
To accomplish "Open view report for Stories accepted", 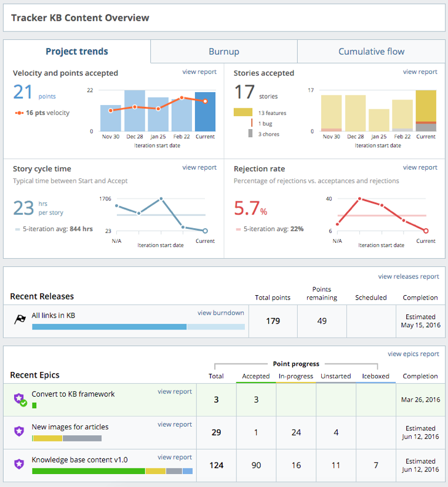I will 420,72.
